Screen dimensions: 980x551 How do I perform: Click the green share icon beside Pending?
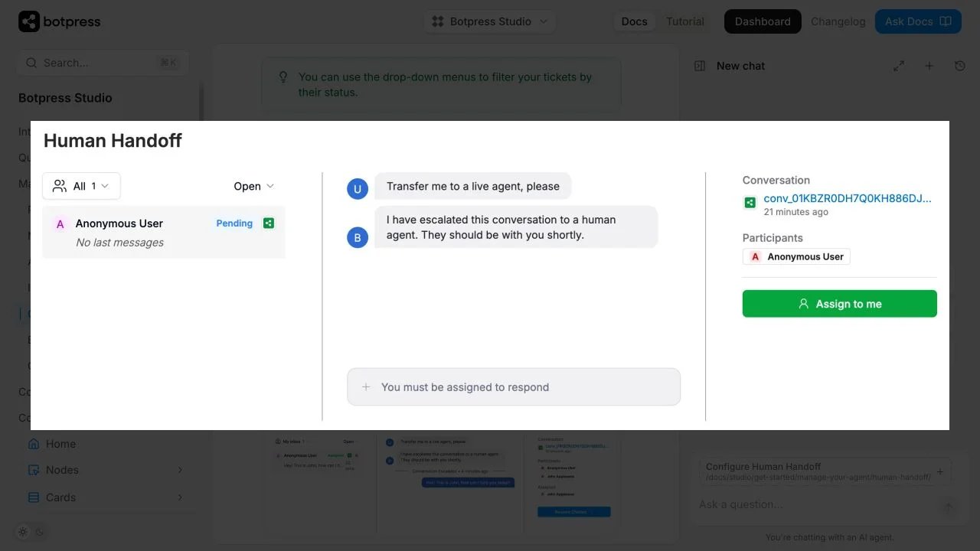pos(268,223)
